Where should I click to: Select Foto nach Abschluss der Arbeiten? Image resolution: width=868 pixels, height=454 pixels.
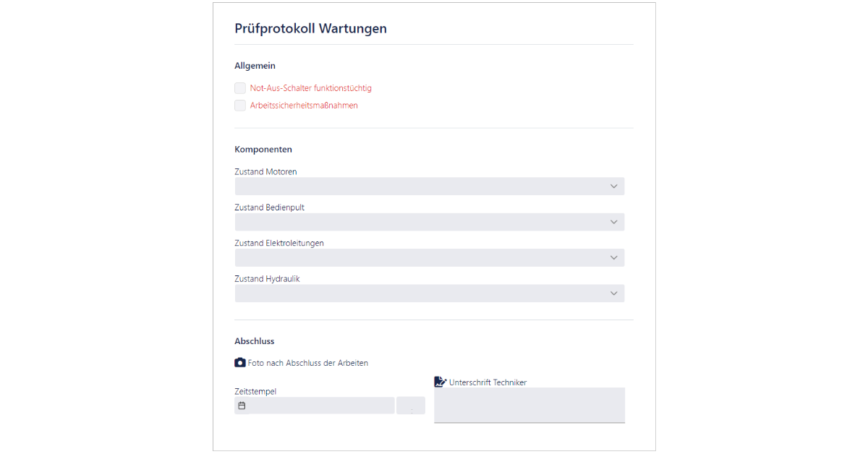(308, 363)
